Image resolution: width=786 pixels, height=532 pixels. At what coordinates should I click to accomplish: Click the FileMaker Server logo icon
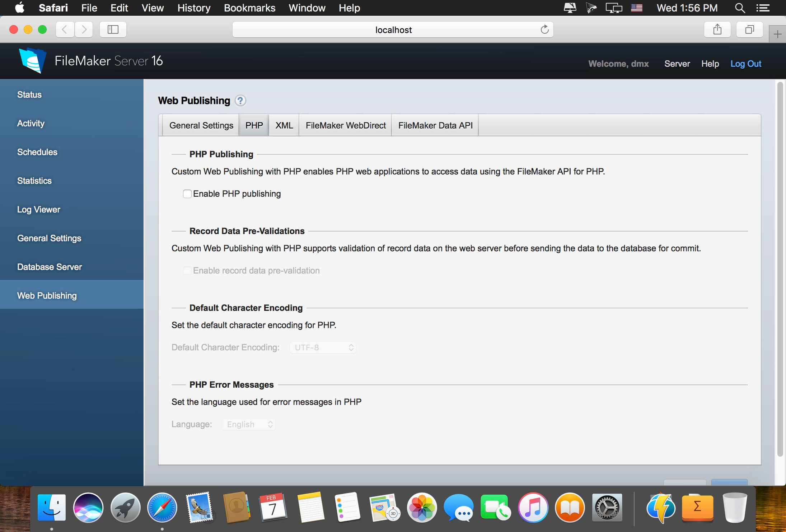[x=32, y=60]
